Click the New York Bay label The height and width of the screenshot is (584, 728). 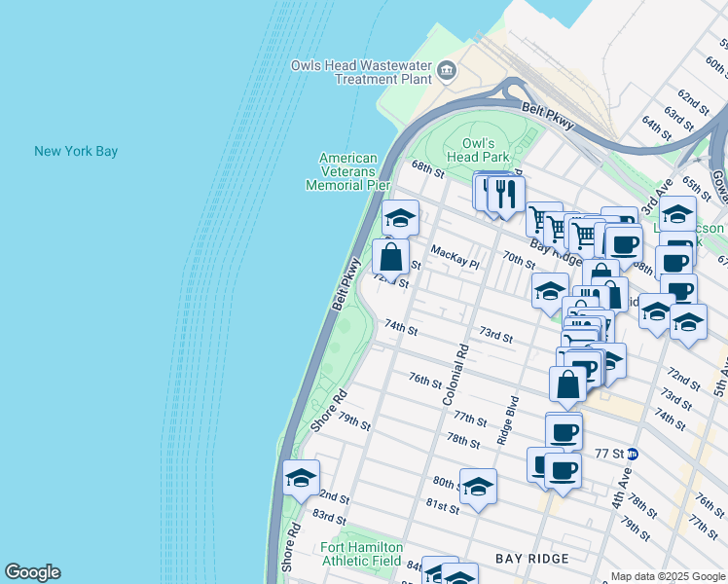[x=76, y=151]
